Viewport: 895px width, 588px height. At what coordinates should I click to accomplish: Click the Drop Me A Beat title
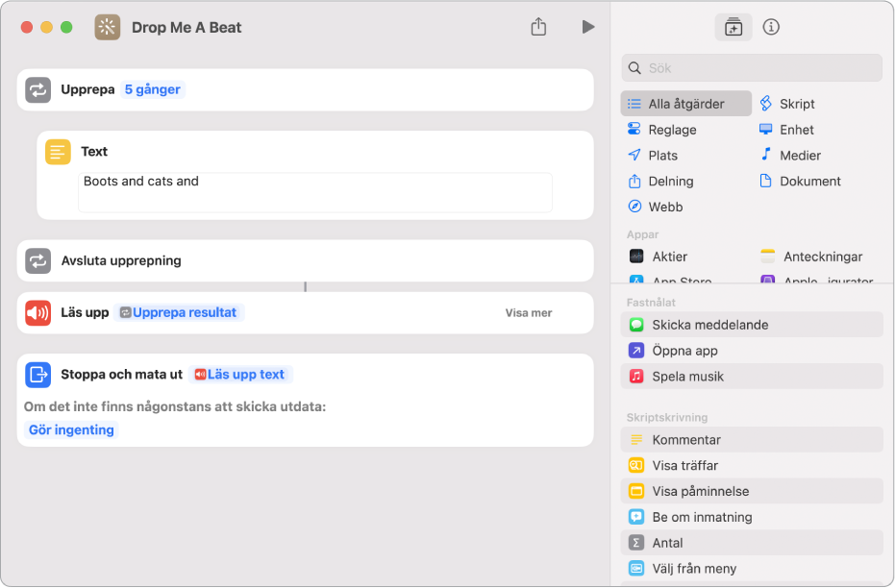pyautogui.click(x=186, y=27)
